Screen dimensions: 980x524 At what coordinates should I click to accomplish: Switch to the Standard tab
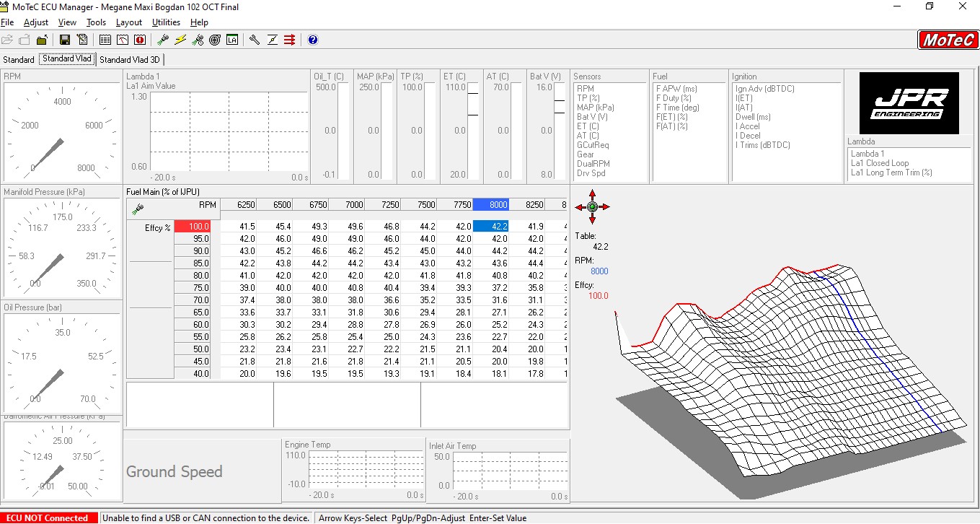click(19, 60)
